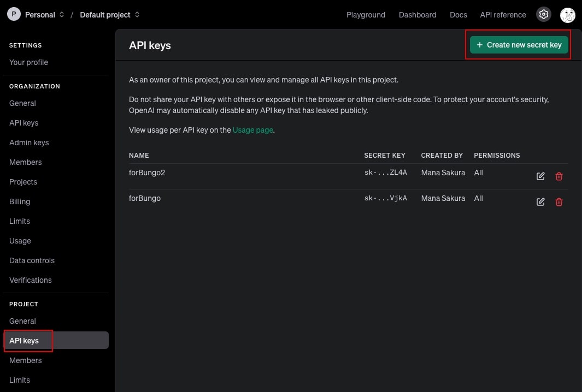The image size is (582, 392).
Task: Click All permission in forBungo row
Action: [x=479, y=198]
